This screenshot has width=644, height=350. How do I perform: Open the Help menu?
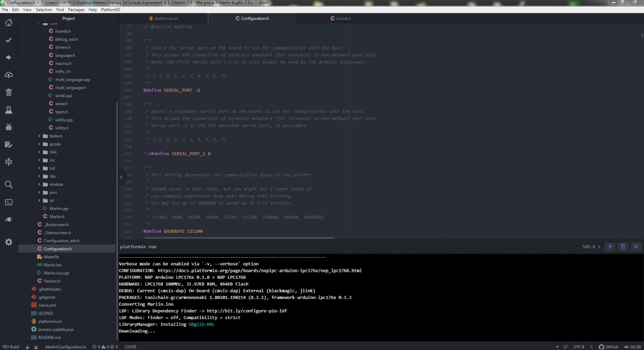tap(93, 10)
